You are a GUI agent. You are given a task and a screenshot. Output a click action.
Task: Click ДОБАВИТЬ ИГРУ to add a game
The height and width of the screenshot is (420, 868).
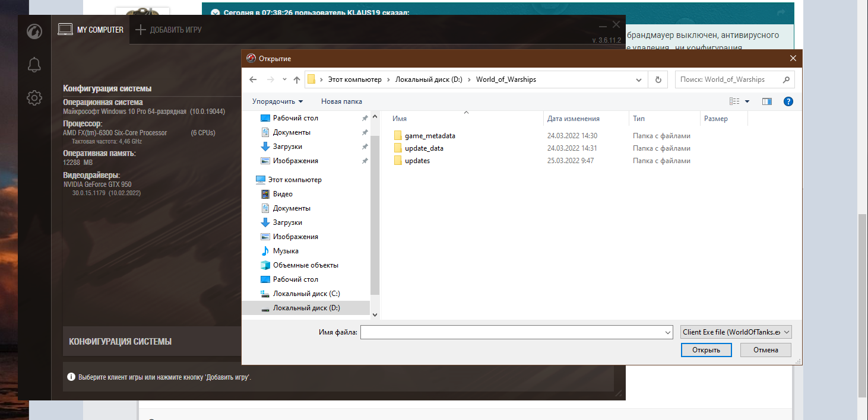(x=176, y=30)
